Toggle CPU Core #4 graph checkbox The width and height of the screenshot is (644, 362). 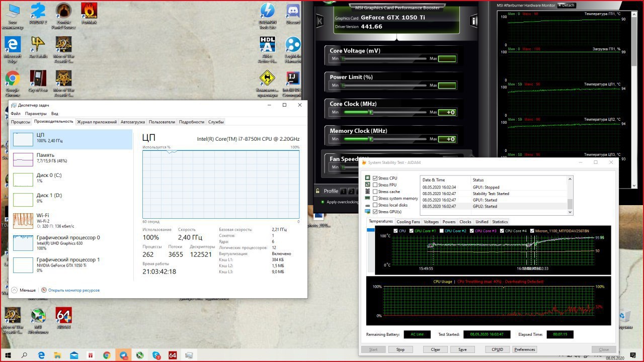(502, 231)
